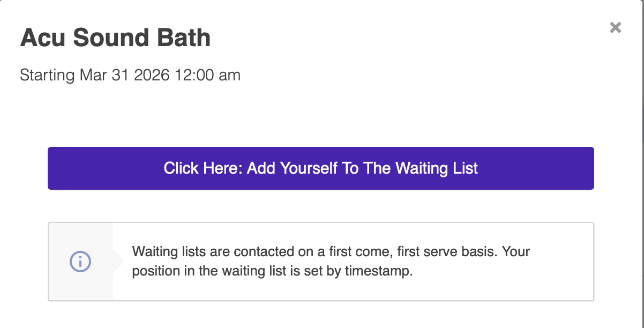Click the X in the top right corner
The height and width of the screenshot is (328, 644).
615,27
